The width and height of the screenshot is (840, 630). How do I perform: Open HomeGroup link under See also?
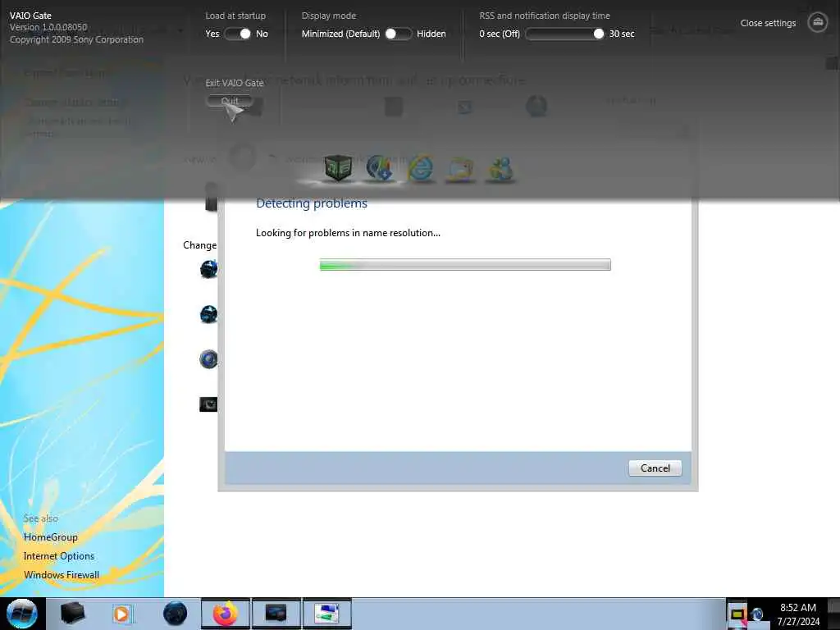point(50,536)
